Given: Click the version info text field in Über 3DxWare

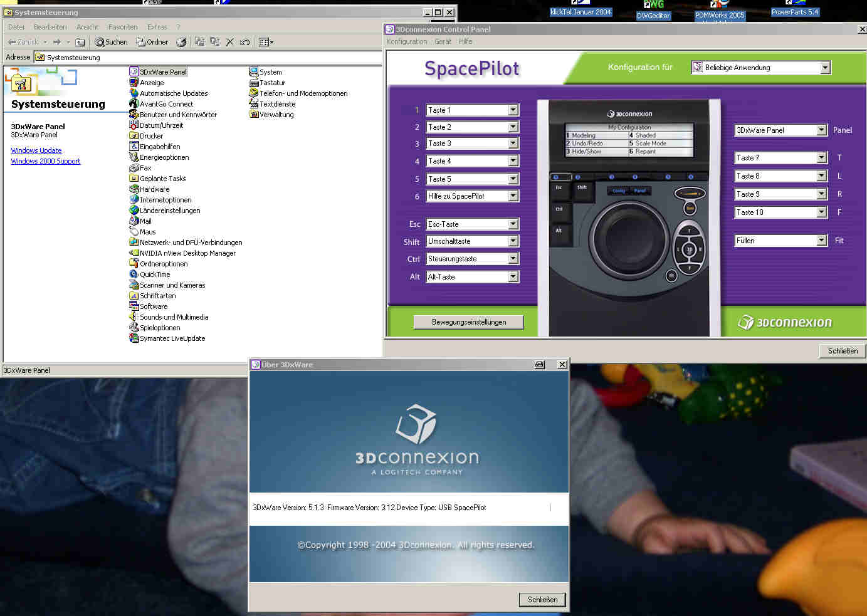Looking at the screenshot, I should pyautogui.click(x=401, y=508).
